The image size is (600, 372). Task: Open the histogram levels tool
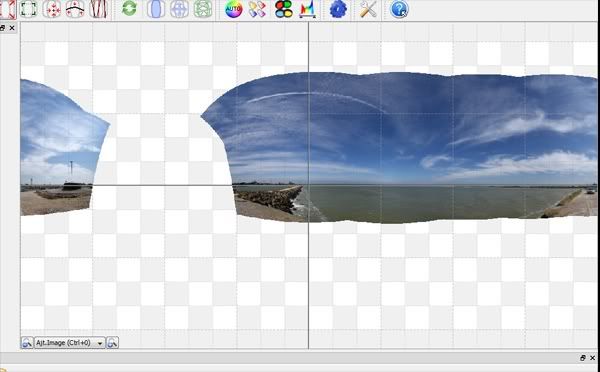[307, 9]
